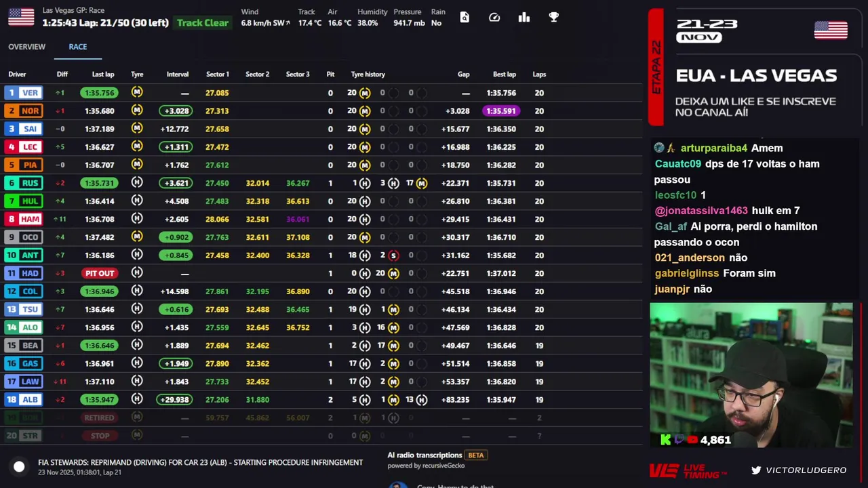
Task: Click HUL's hard tyre icon in Tyre column
Action: coord(137,201)
